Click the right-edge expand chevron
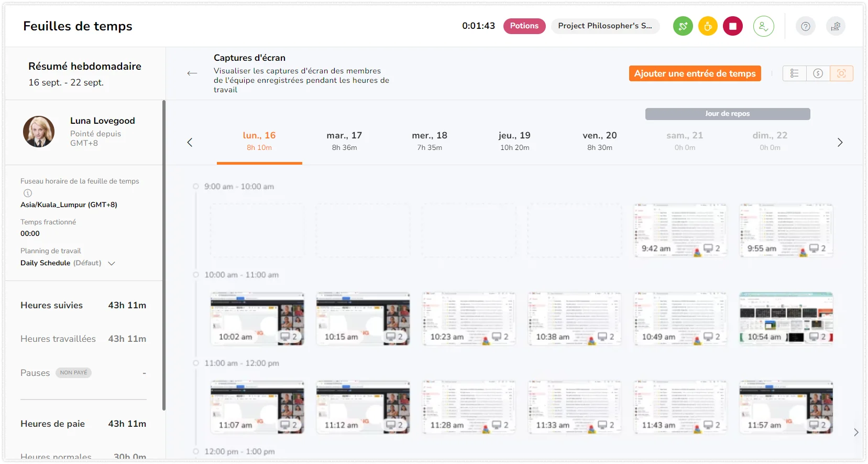This screenshot has height=464, width=868. tap(856, 433)
